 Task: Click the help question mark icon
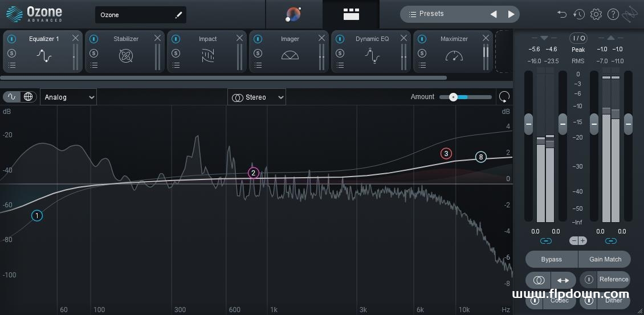pyautogui.click(x=613, y=14)
